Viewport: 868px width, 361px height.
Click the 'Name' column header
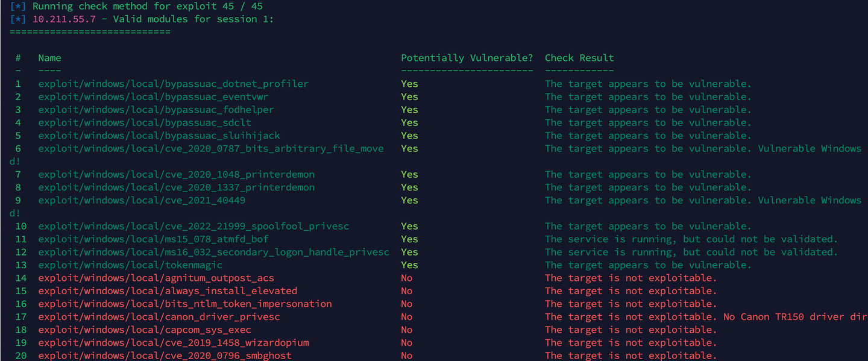click(49, 58)
